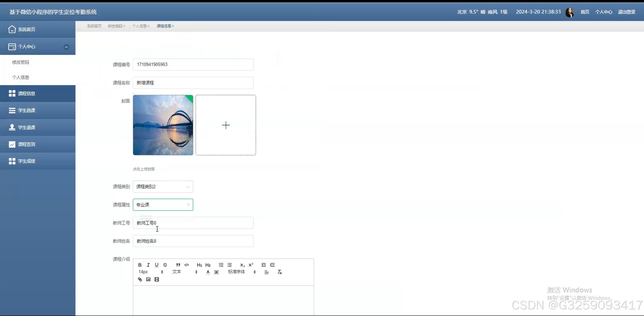Open 个人中心 from the top header

click(x=604, y=12)
